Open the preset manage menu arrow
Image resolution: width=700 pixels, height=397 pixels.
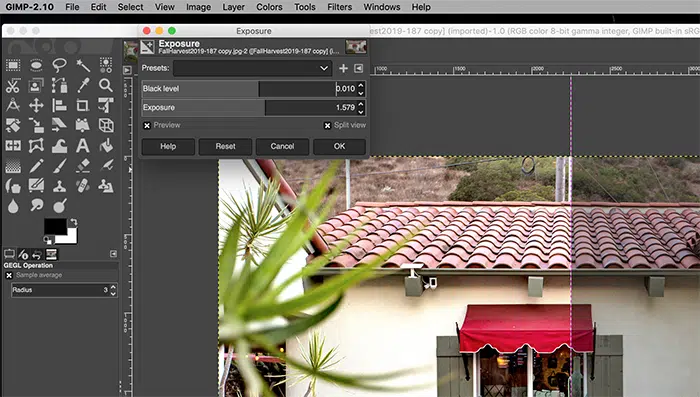tap(358, 68)
